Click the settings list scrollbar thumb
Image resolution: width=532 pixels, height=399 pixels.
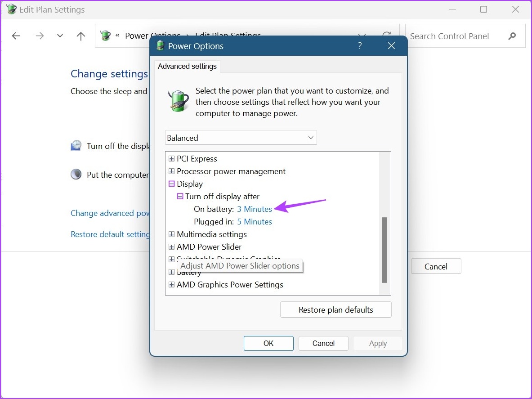tap(385, 250)
